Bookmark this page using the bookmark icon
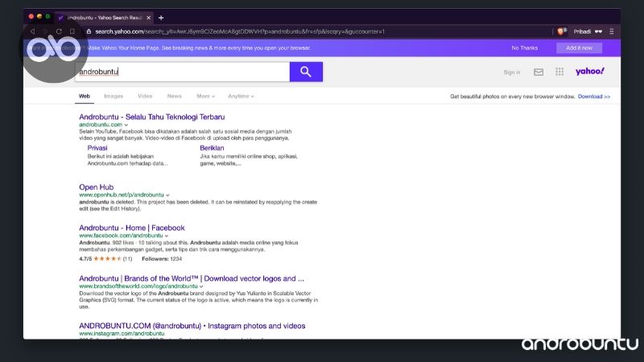Screen dimensions: 644x362 coord(72,31)
